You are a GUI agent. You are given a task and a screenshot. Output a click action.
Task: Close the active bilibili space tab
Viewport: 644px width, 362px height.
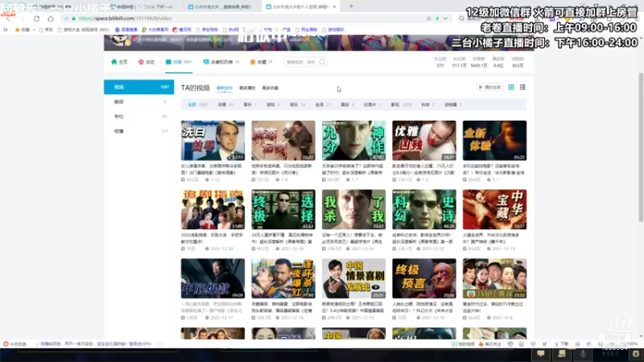tap(334, 6)
